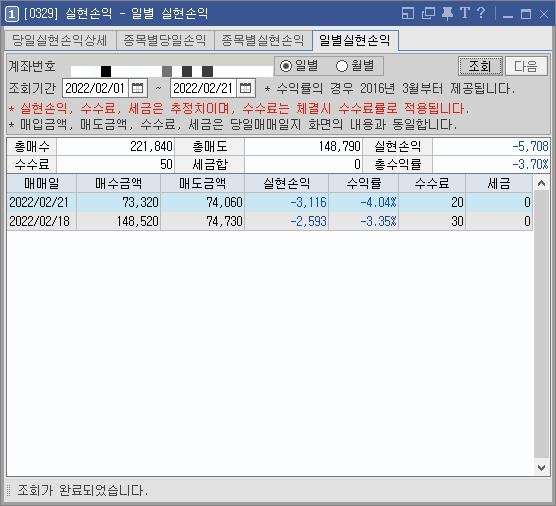Click the end date field 2022/02/21
The width and height of the screenshot is (556, 506).
tap(203, 88)
